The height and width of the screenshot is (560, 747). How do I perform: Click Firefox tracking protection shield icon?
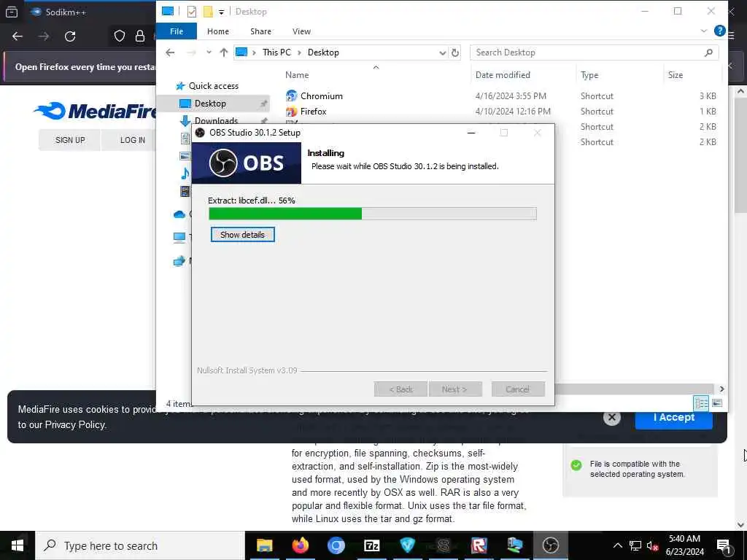pos(120,36)
